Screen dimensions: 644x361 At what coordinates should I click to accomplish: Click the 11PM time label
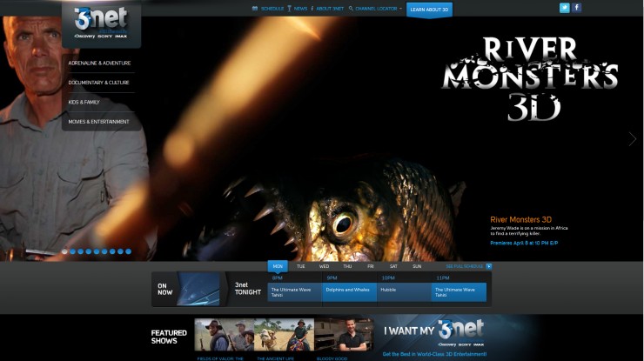[x=443, y=278]
